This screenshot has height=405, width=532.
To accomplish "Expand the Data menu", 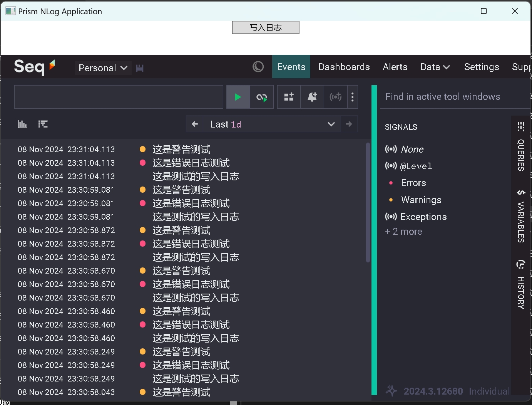I will point(435,67).
